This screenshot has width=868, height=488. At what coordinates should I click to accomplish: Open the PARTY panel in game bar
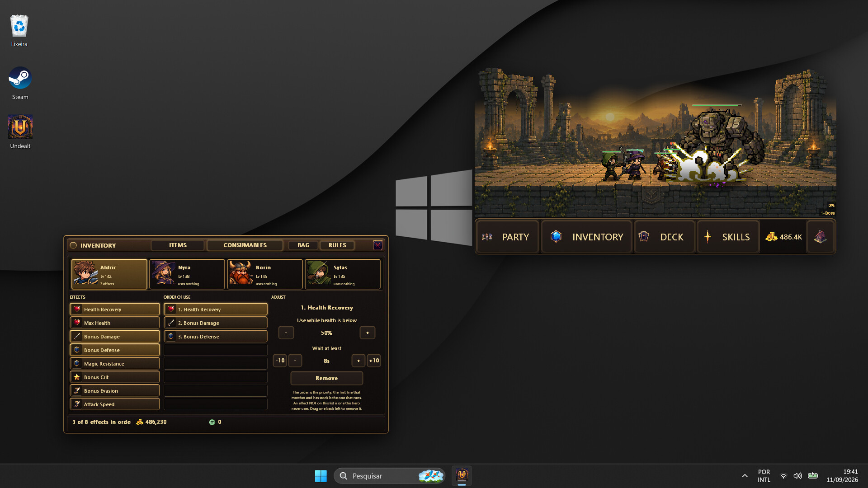coord(507,237)
